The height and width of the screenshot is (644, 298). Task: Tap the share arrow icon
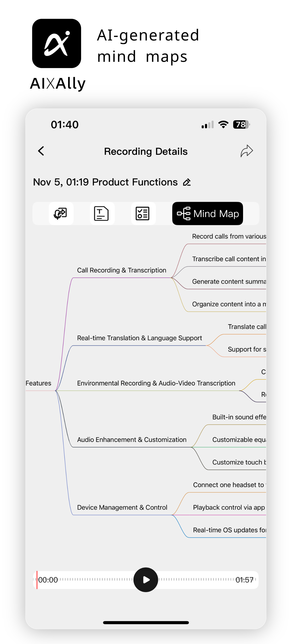pos(247,151)
